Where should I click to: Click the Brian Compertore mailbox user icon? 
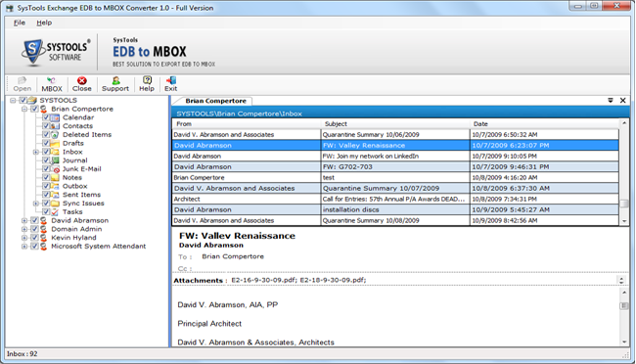pos(43,109)
